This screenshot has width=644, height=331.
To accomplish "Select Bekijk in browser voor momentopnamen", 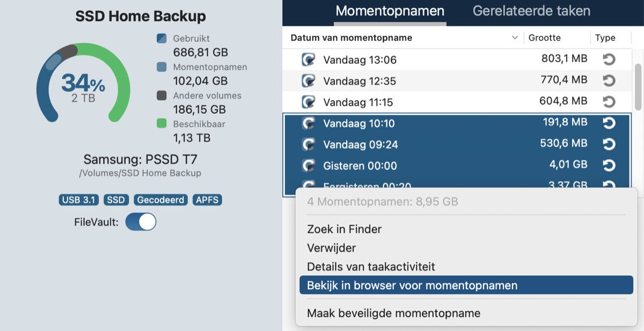I will [x=466, y=285].
